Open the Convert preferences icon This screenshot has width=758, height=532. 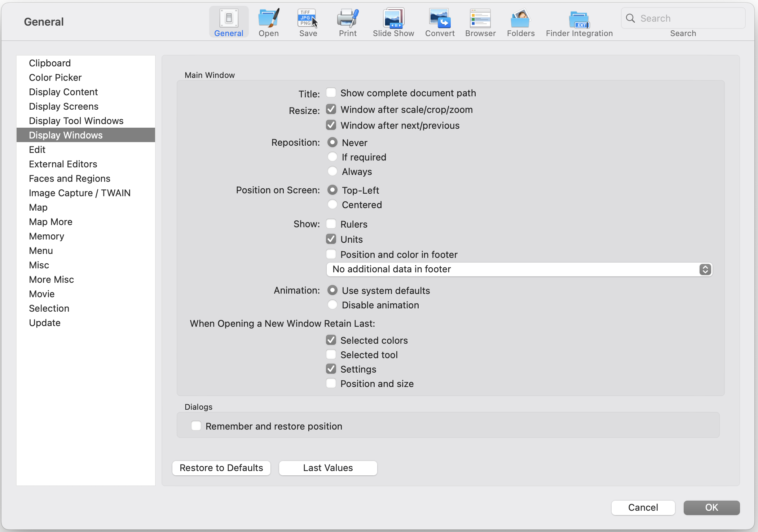440,22
